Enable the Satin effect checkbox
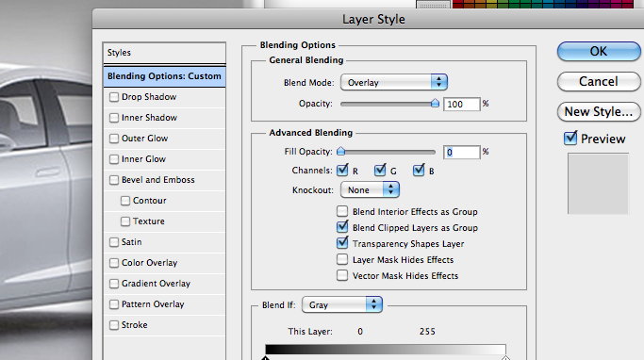The width and height of the screenshot is (644, 360). click(114, 242)
